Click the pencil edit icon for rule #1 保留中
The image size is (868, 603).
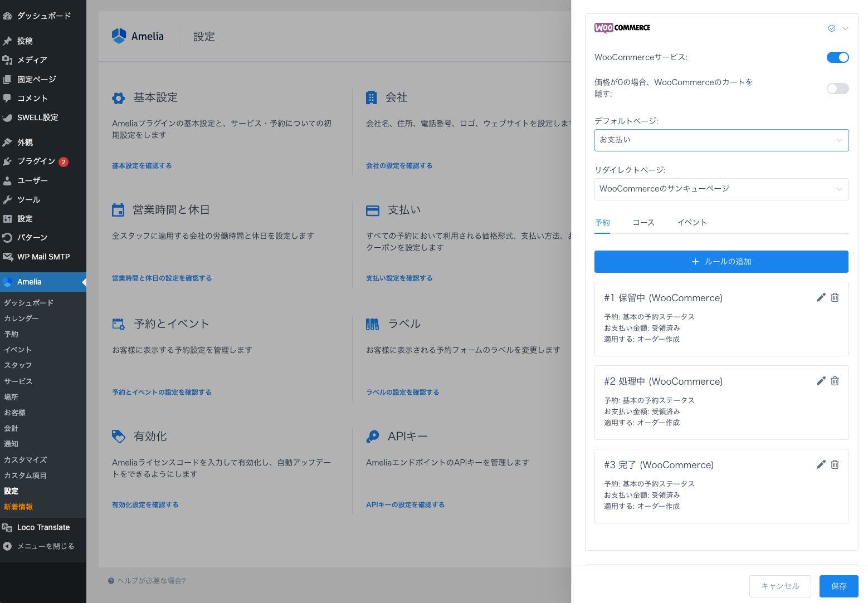click(821, 297)
